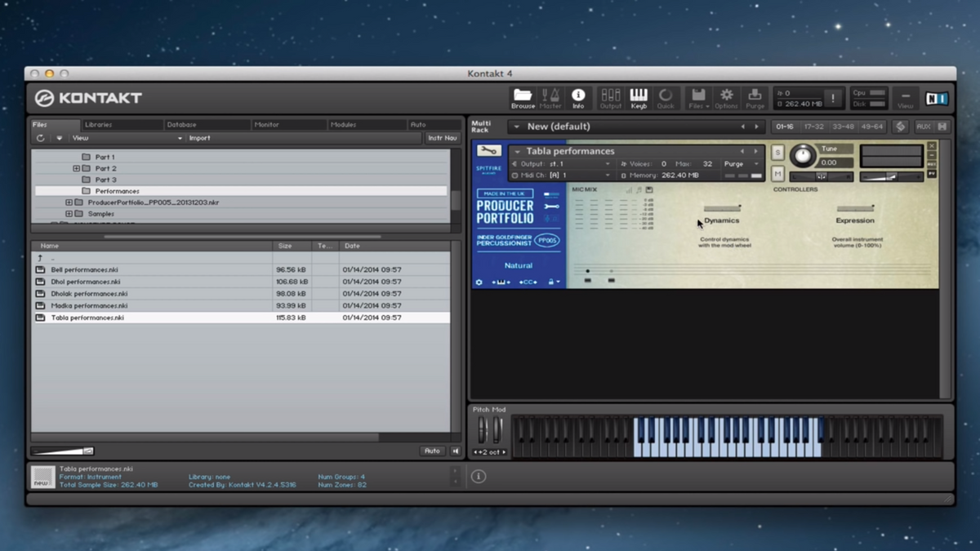Select Dhol performances.nki file
Viewport: 980px width, 551px height.
click(85, 282)
